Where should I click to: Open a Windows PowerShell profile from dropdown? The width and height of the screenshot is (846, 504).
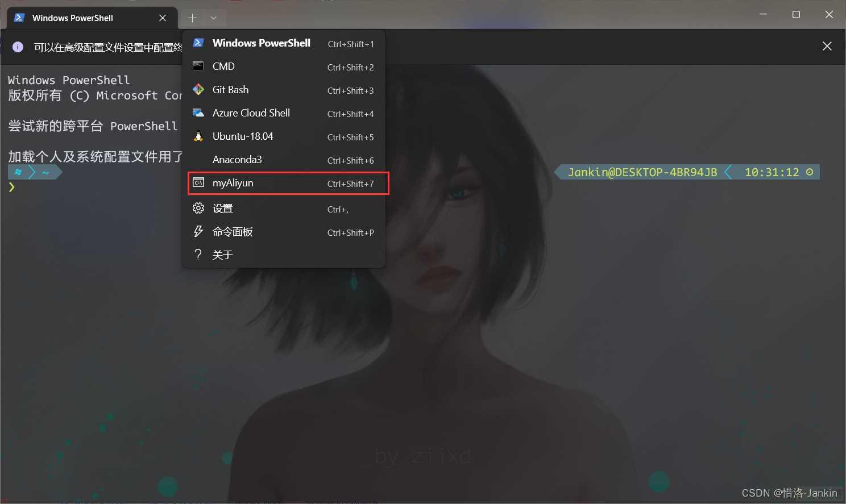click(283, 43)
